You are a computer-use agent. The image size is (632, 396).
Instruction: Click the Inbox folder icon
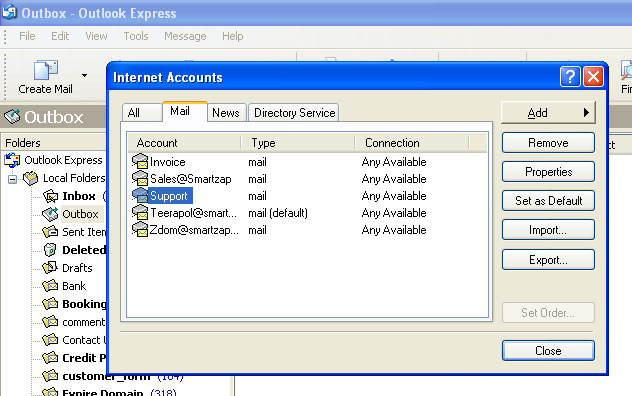(50, 196)
